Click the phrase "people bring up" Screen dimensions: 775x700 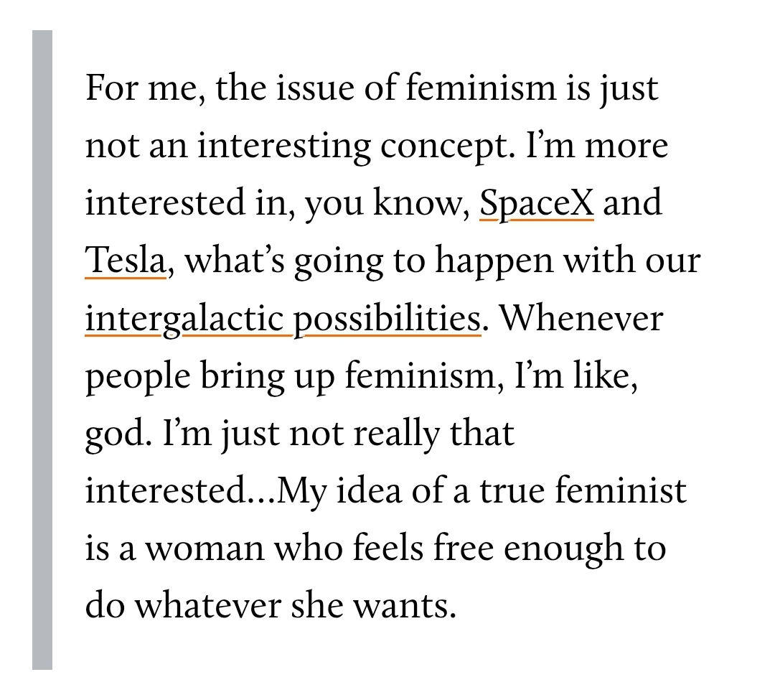pyautogui.click(x=210, y=376)
